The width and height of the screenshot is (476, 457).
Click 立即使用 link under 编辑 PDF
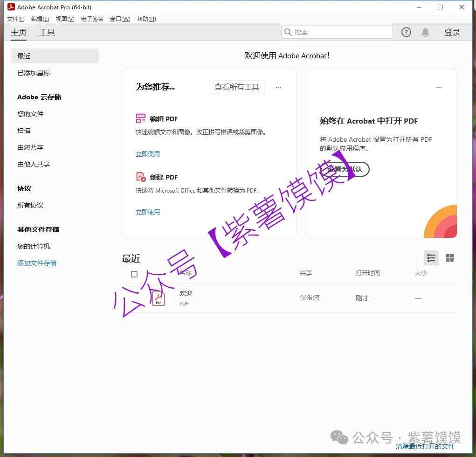coord(148,154)
